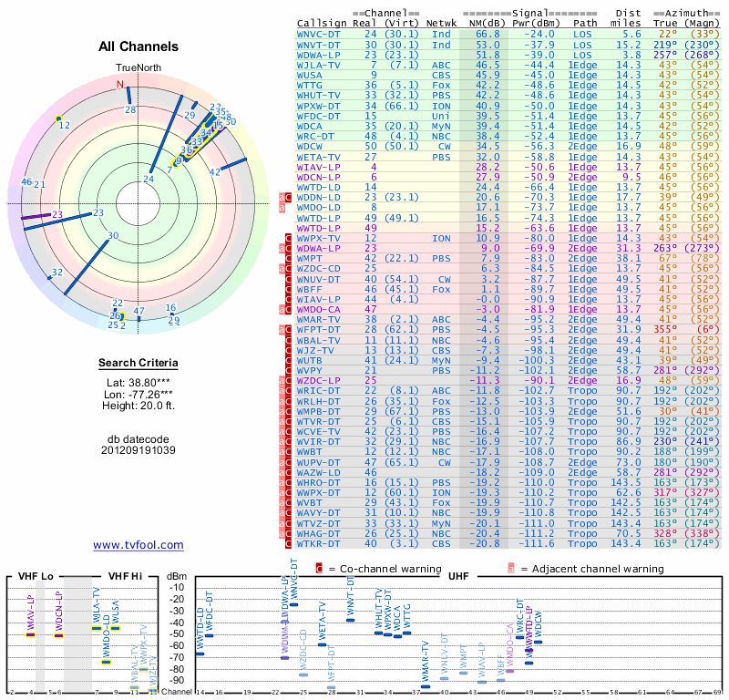729x700 pixels.
Task: Click WIAV-LP signal marker in VHF Lo chart
Action: (x=30, y=634)
